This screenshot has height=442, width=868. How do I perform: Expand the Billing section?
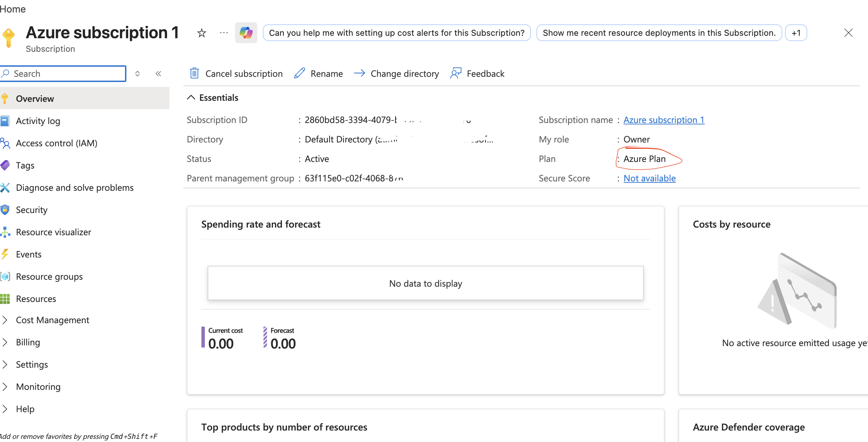coord(5,342)
